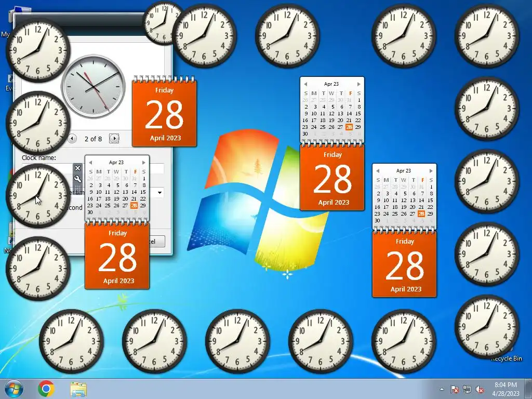Viewport: 532px width, 399px height.
Task: Click the 'Clock name:' label
Action: point(38,157)
